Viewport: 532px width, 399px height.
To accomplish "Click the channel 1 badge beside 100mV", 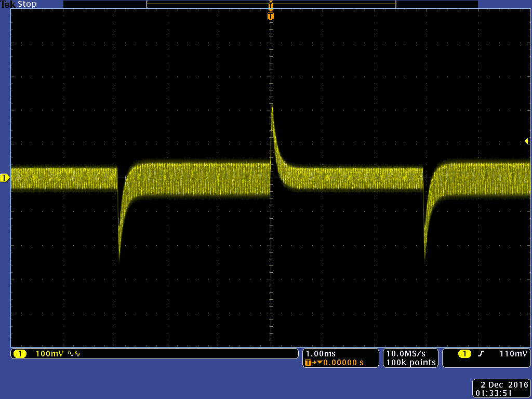I will point(20,354).
